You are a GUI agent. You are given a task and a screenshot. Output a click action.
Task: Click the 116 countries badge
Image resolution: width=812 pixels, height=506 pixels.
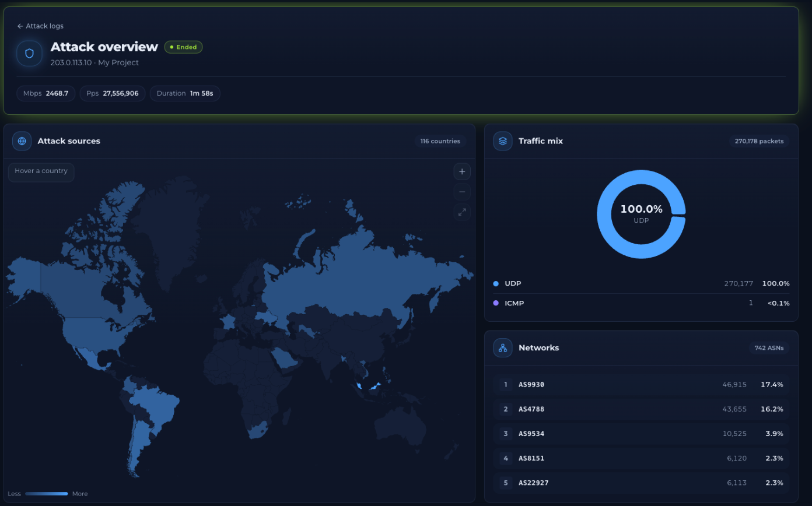coord(440,141)
